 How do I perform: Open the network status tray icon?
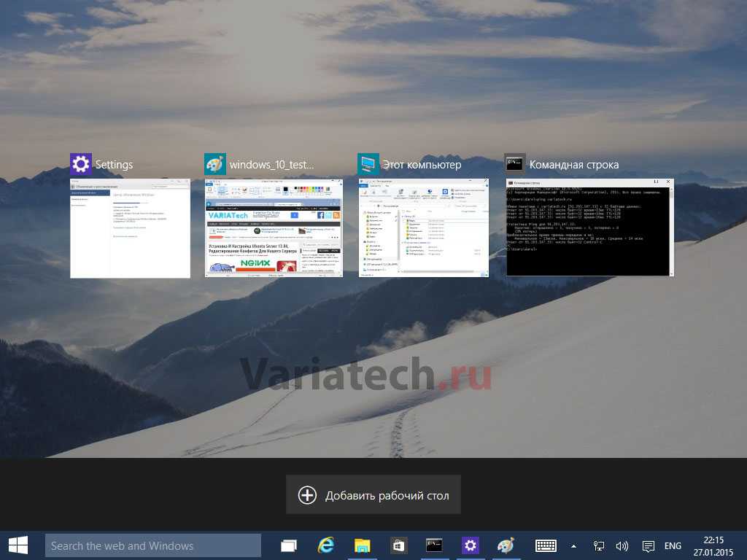599,545
